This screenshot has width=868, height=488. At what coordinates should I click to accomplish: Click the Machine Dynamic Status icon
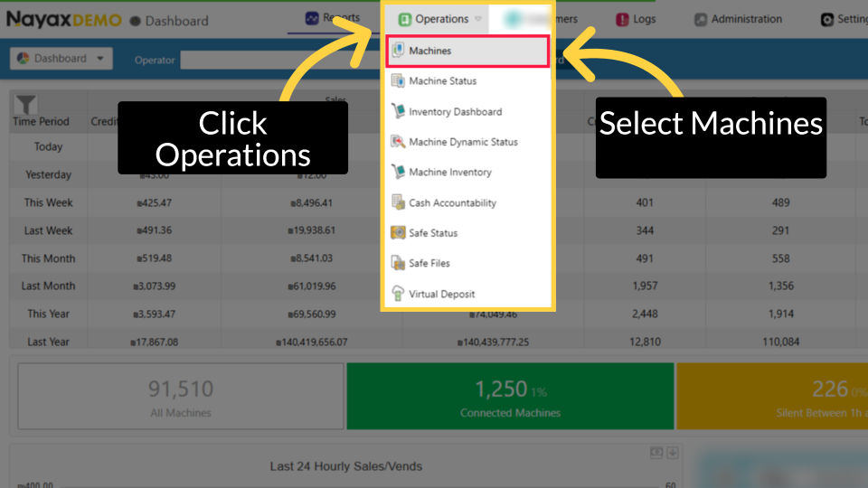click(x=398, y=142)
